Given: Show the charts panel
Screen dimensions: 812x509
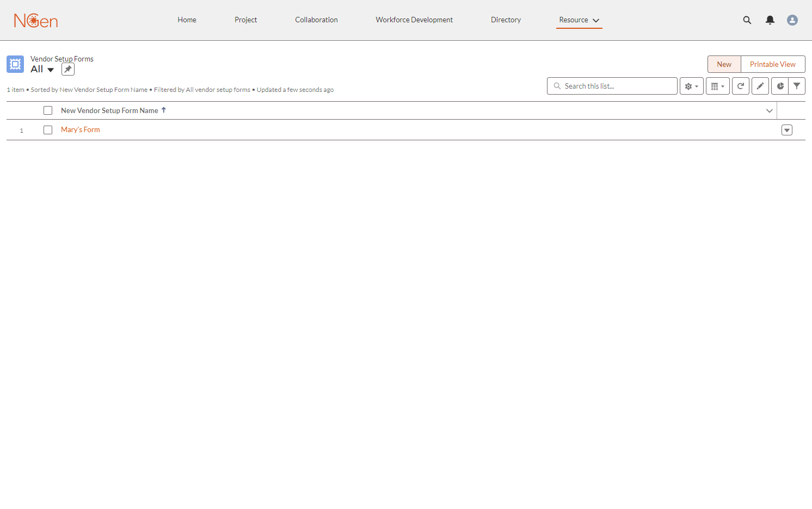Looking at the screenshot, I should tap(780, 86).
